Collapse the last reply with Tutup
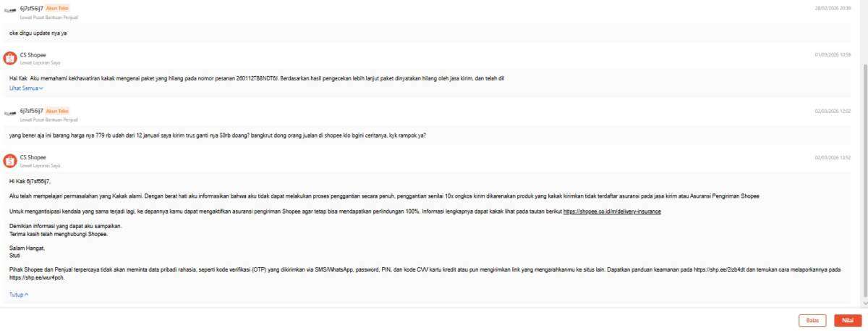The height and width of the screenshot is (331, 868). pyautogui.click(x=20, y=295)
